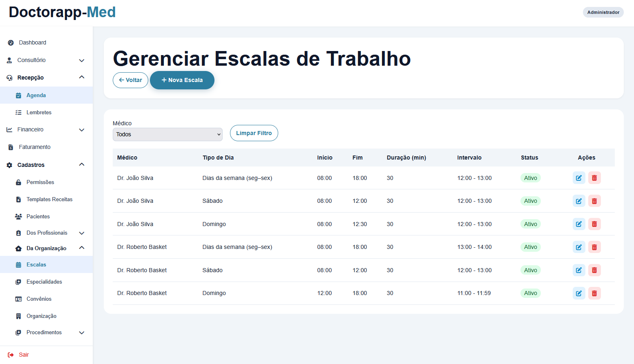Delete Dr. Roberto Basket Sábado schedule
Viewport: 634px width, 364px height.
pyautogui.click(x=594, y=270)
